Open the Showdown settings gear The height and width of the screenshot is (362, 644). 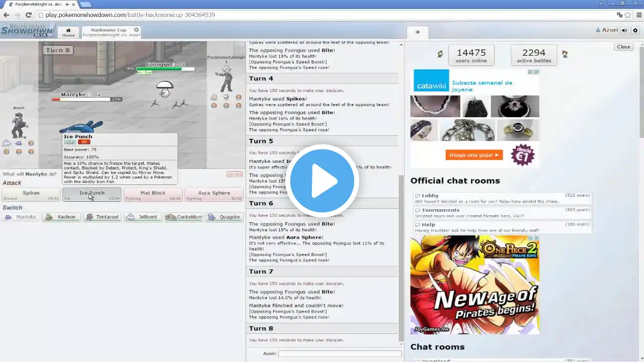point(635,30)
